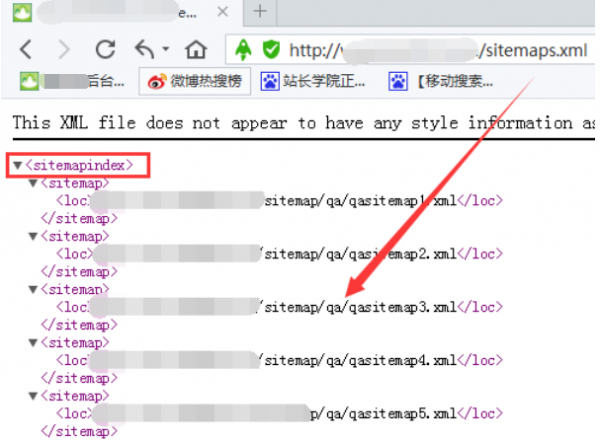Reload the sitemaps.xml page

pyautogui.click(x=105, y=49)
